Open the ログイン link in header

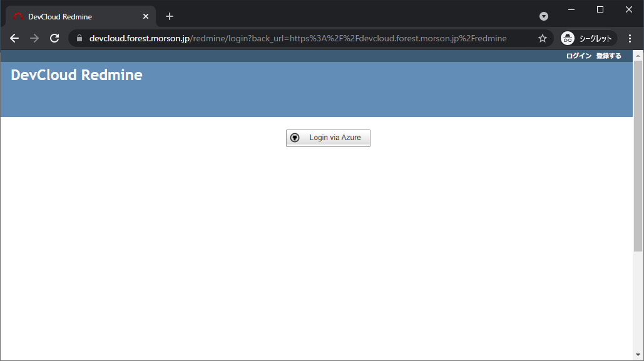[578, 56]
